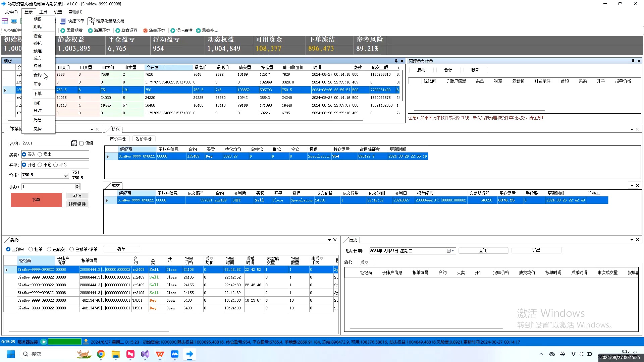Connect to 海通证券 broker
This screenshot has width=644, height=362.
pos(99,31)
